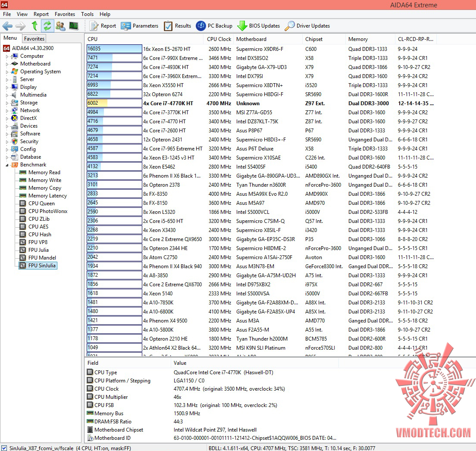Viewport: 476px width, 451px height.
Task: Select highlighted 6002 score bar
Action: pyautogui.click(x=114, y=103)
